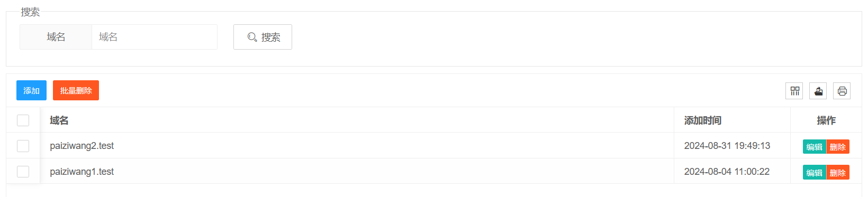Click the export table icon

tap(818, 91)
